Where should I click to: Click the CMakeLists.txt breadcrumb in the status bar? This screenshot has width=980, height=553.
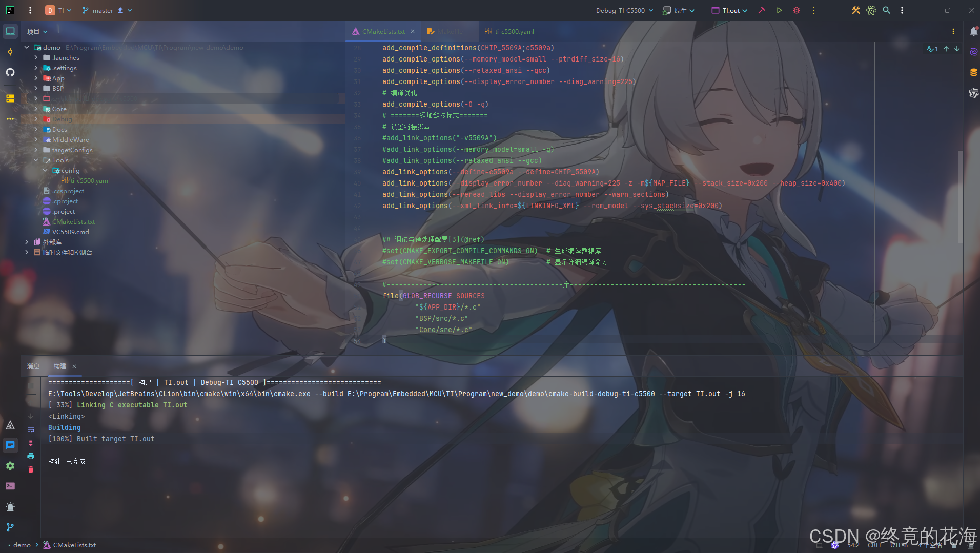coord(70,545)
